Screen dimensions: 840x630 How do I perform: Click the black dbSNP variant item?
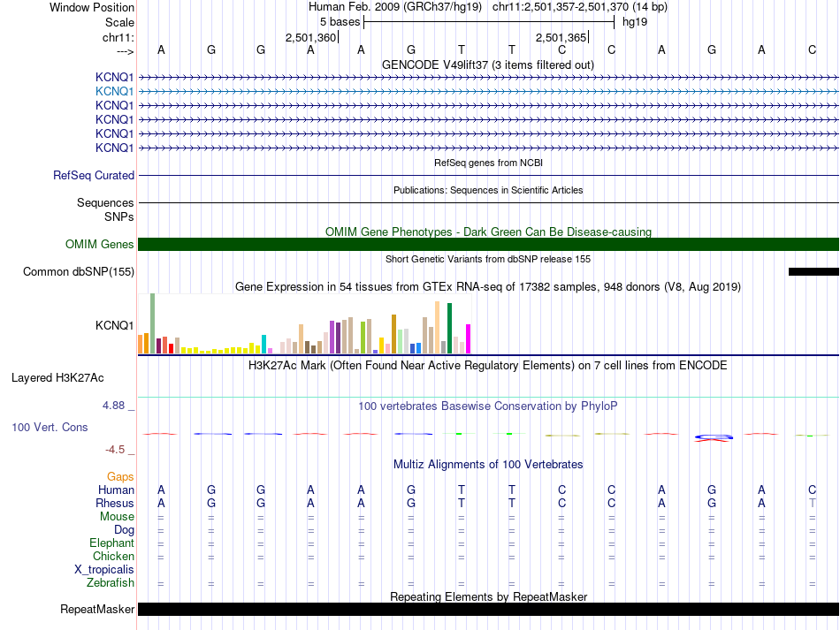(813, 272)
